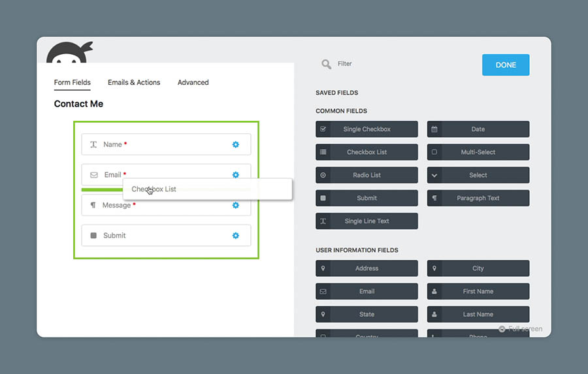Screen dimensions: 588x374
Task: Open the Advanced tab
Action: (193, 82)
